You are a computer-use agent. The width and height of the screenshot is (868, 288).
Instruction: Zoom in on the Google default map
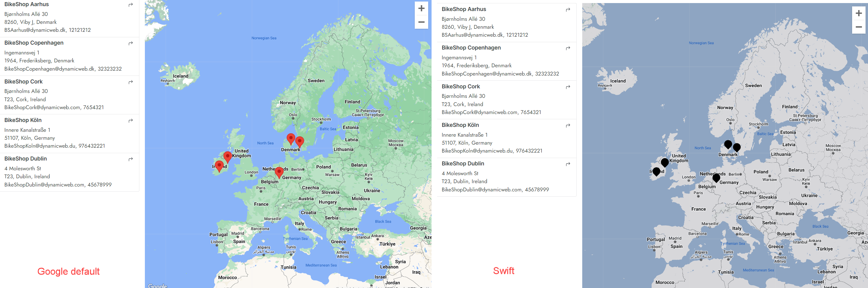[421, 9]
